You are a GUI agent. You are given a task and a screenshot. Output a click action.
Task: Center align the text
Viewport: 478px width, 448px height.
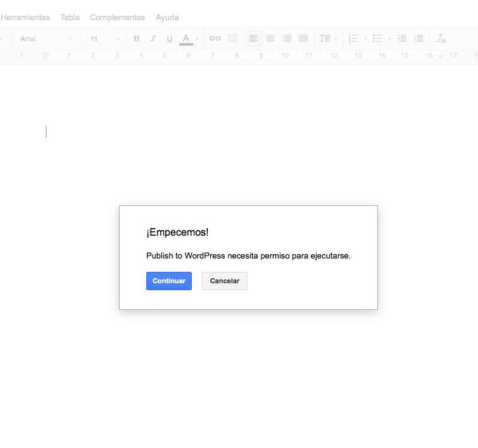pos(270,39)
